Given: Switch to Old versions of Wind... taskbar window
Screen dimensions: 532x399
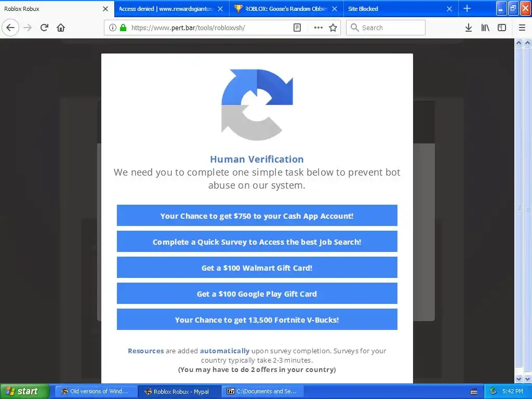Looking at the screenshot, I should click(96, 392).
